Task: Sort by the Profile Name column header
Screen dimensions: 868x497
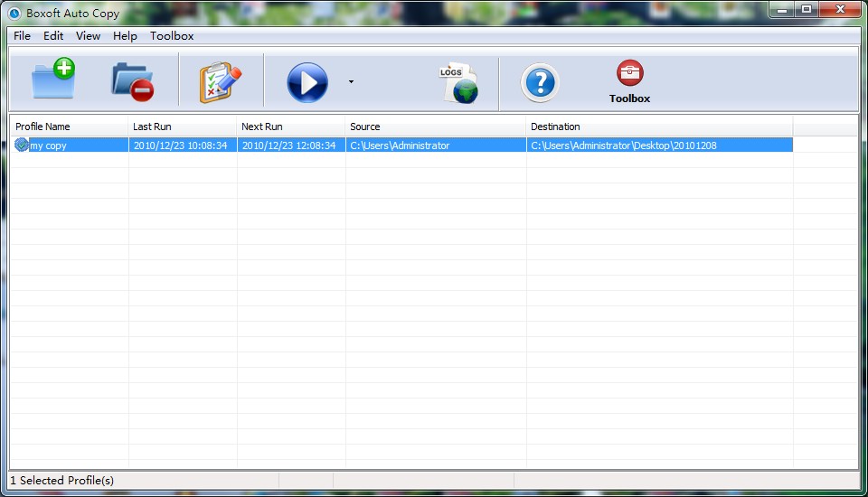Action: click(x=69, y=127)
